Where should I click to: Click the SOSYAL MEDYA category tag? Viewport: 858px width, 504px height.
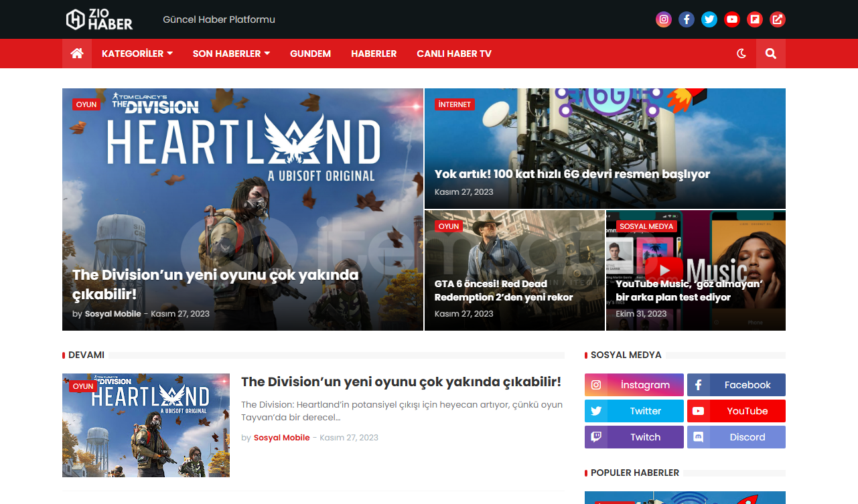coord(646,226)
